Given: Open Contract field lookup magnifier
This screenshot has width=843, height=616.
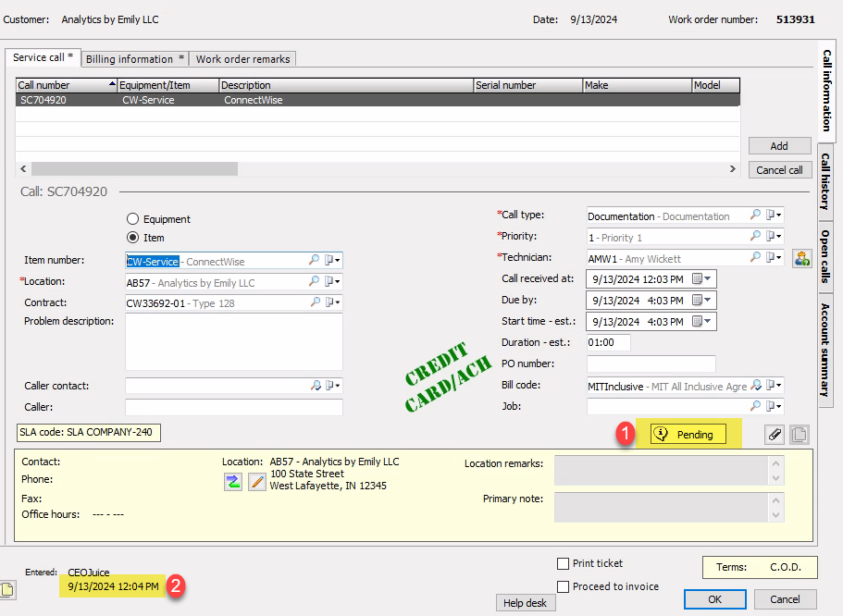Looking at the screenshot, I should pyautogui.click(x=316, y=302).
